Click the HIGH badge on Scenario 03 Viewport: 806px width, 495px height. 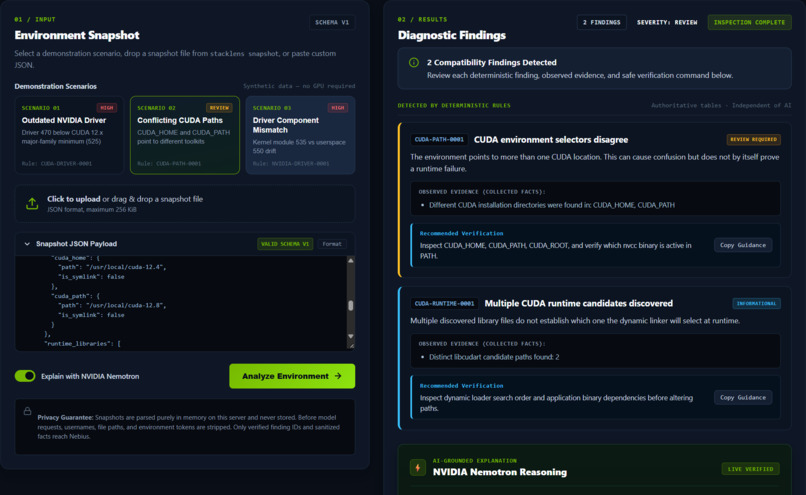(x=338, y=108)
